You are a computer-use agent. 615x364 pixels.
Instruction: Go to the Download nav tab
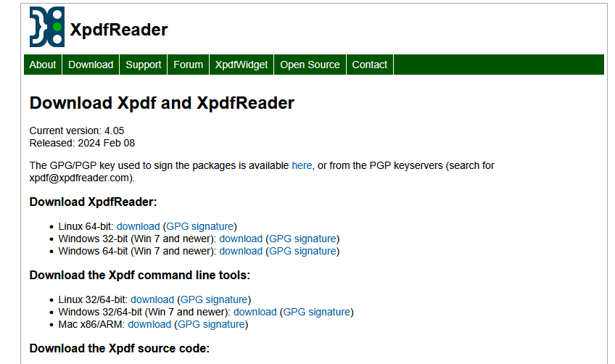(91, 65)
